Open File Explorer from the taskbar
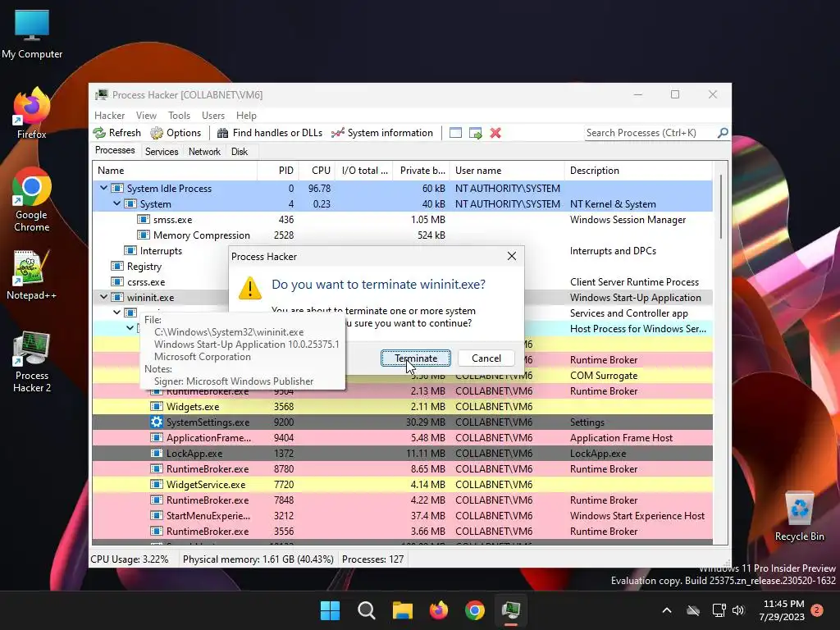840x630 pixels. [402, 610]
